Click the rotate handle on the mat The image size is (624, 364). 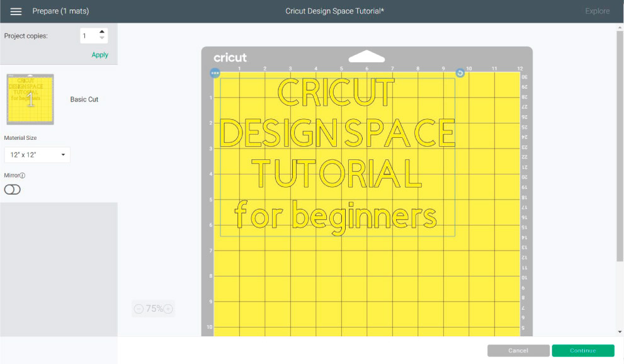[x=460, y=73]
